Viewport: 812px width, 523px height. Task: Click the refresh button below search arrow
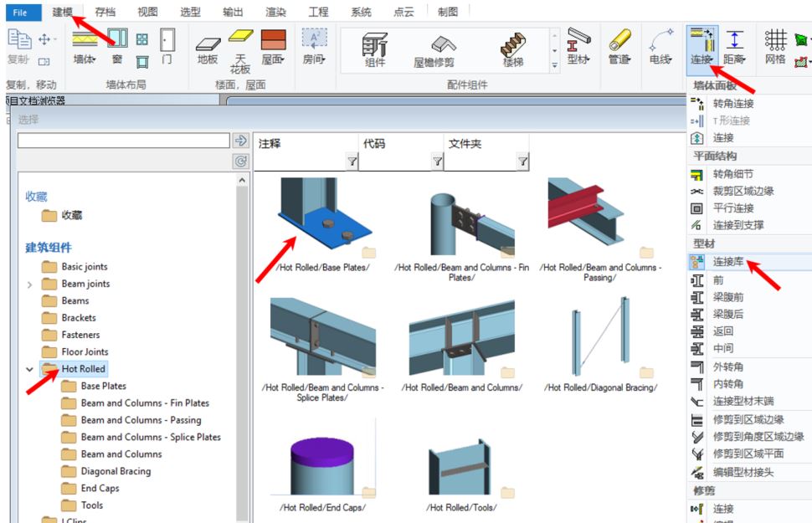(x=241, y=162)
